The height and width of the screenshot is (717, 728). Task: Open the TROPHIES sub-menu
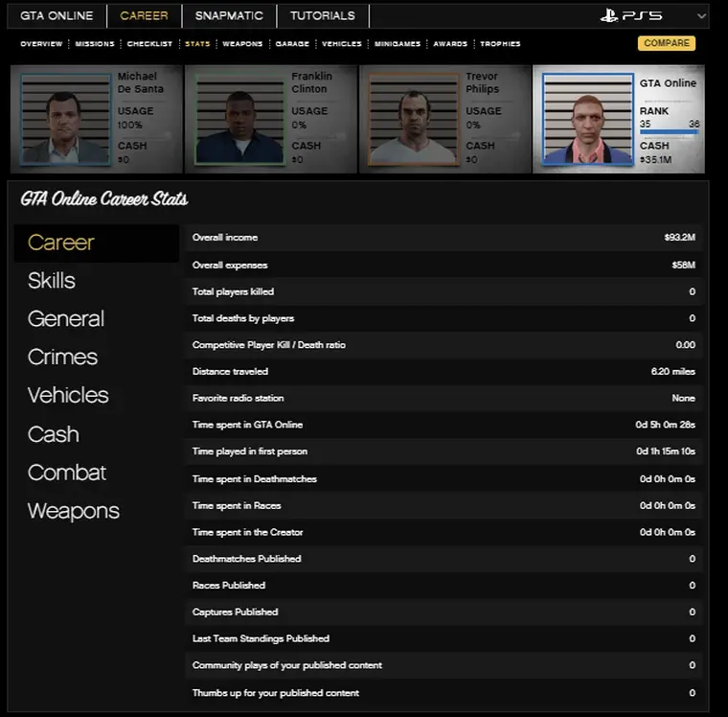coord(500,44)
